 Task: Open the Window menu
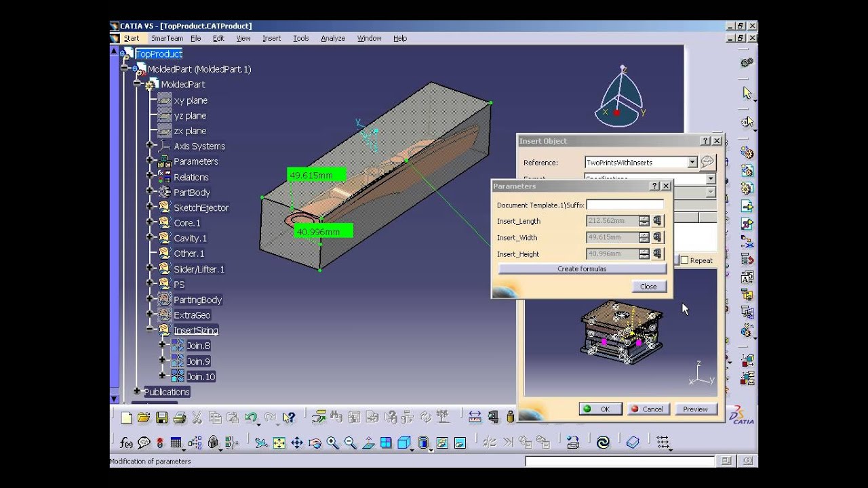[370, 39]
